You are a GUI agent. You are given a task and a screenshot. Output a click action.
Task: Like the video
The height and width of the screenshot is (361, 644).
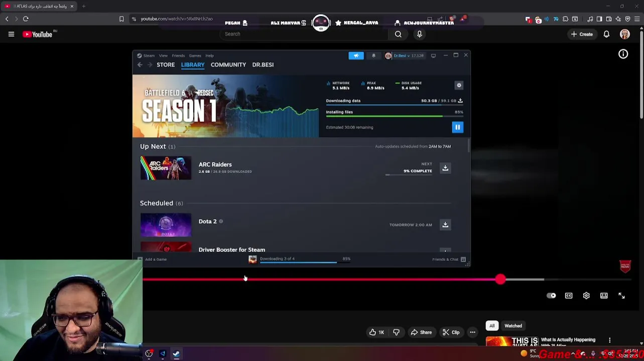(376, 332)
